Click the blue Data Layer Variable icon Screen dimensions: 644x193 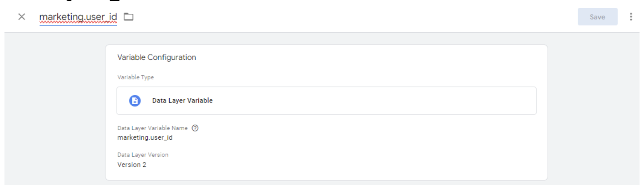click(x=135, y=101)
